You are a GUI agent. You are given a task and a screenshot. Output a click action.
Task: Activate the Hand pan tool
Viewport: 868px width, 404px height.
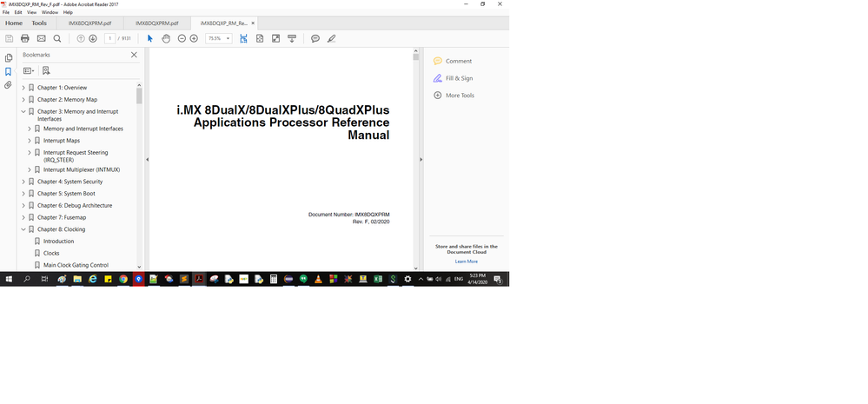tap(166, 38)
